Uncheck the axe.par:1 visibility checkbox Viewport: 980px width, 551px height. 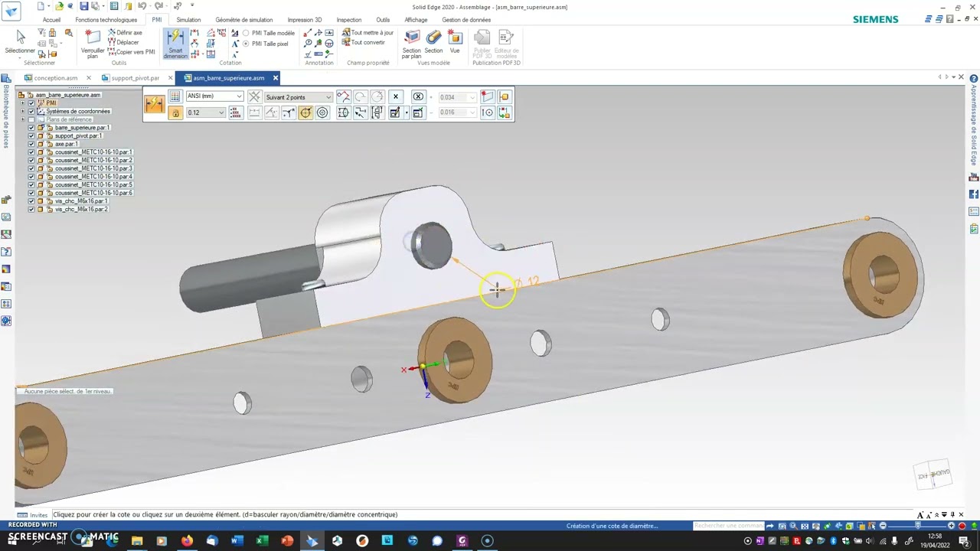coord(31,144)
